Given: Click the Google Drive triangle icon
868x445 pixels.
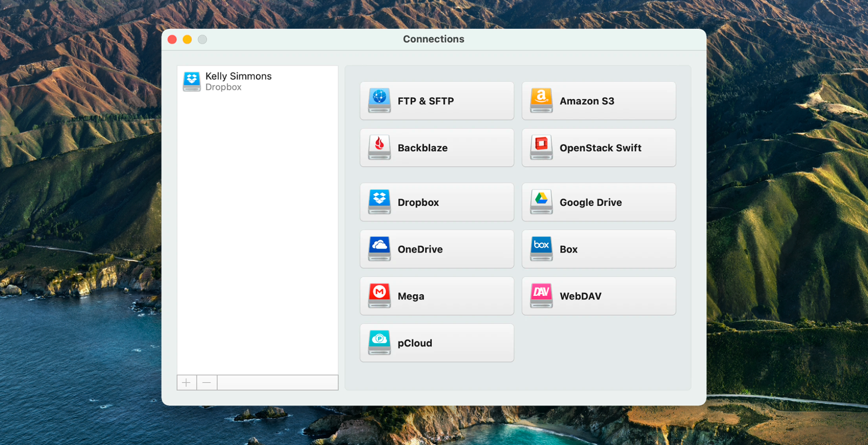Looking at the screenshot, I should click(x=541, y=201).
